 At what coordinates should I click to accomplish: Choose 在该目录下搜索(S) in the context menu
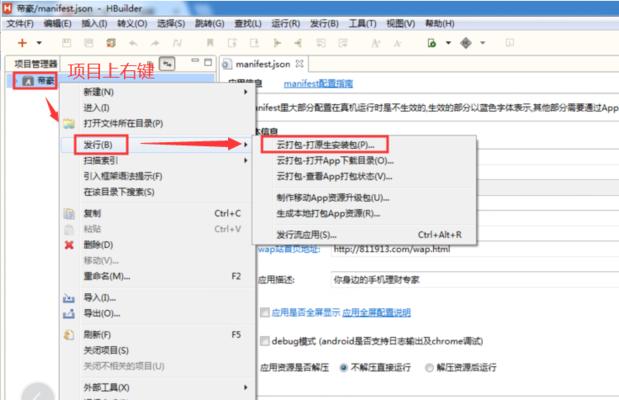[157, 192]
